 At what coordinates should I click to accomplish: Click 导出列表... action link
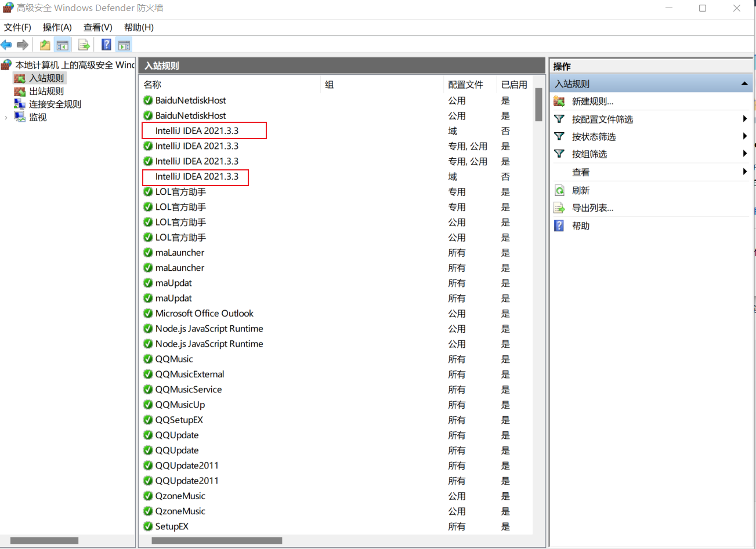tap(592, 208)
